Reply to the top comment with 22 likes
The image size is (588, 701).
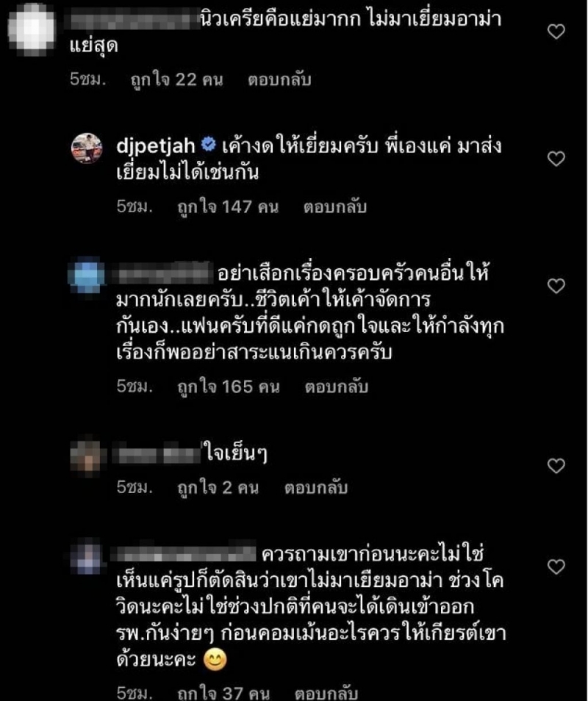(x=279, y=80)
